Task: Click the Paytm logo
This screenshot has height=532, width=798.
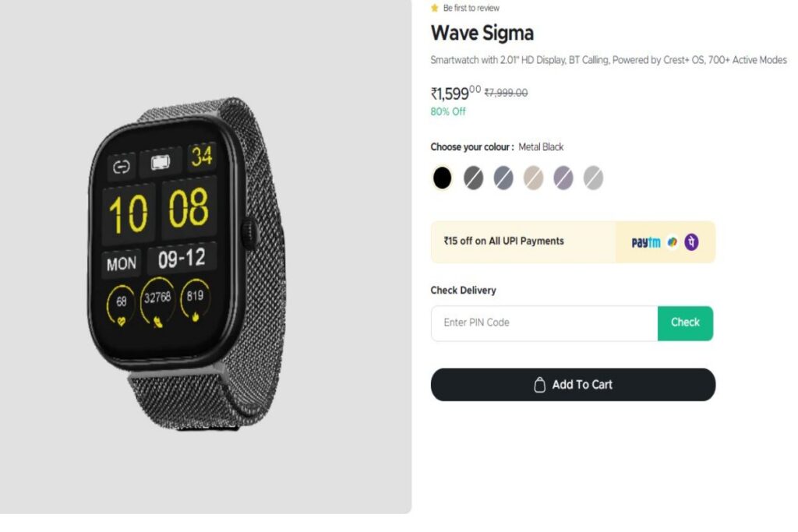Action: 646,242
